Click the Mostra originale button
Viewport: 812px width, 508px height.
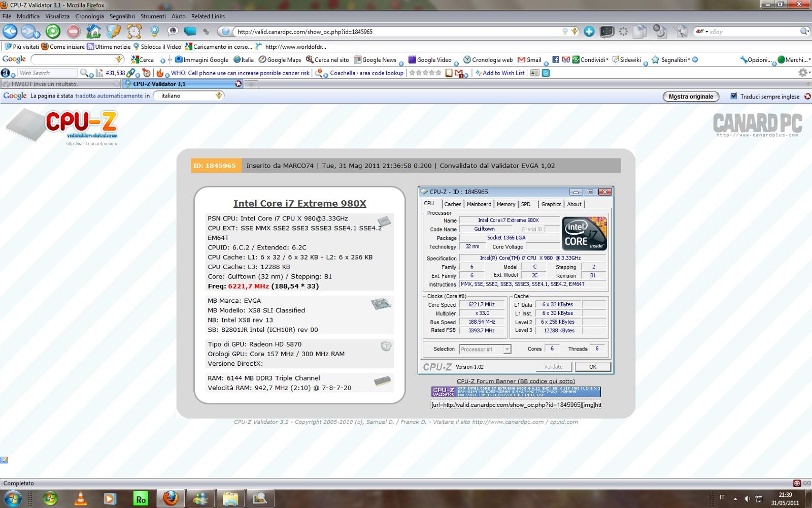[691, 97]
